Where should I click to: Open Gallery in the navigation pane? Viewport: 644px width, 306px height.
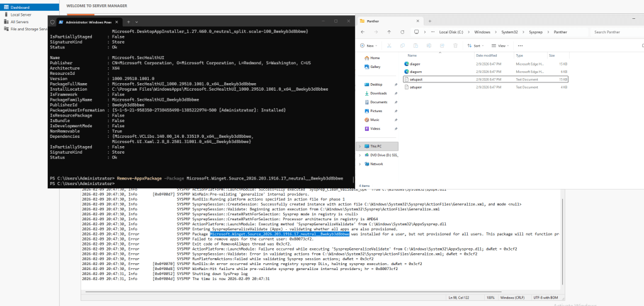click(x=375, y=67)
